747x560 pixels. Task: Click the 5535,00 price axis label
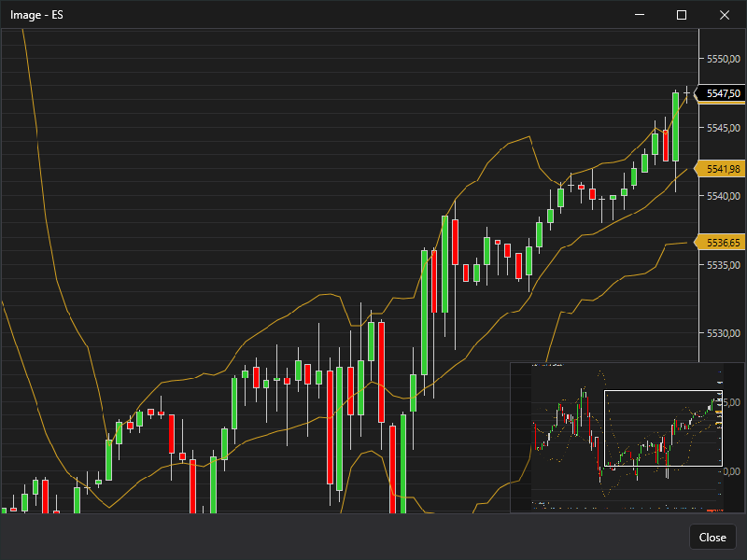(724, 265)
